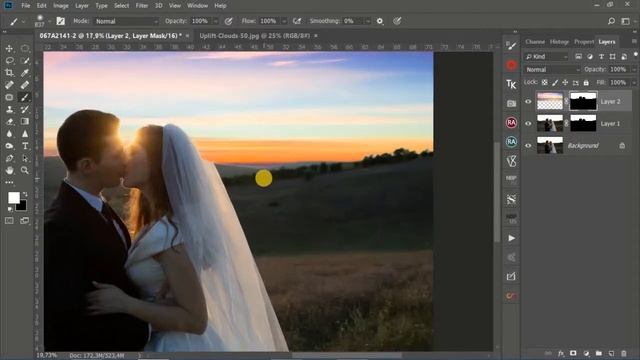Screen dimensions: 640x360
Task: Open the Image menu
Action: click(61, 6)
